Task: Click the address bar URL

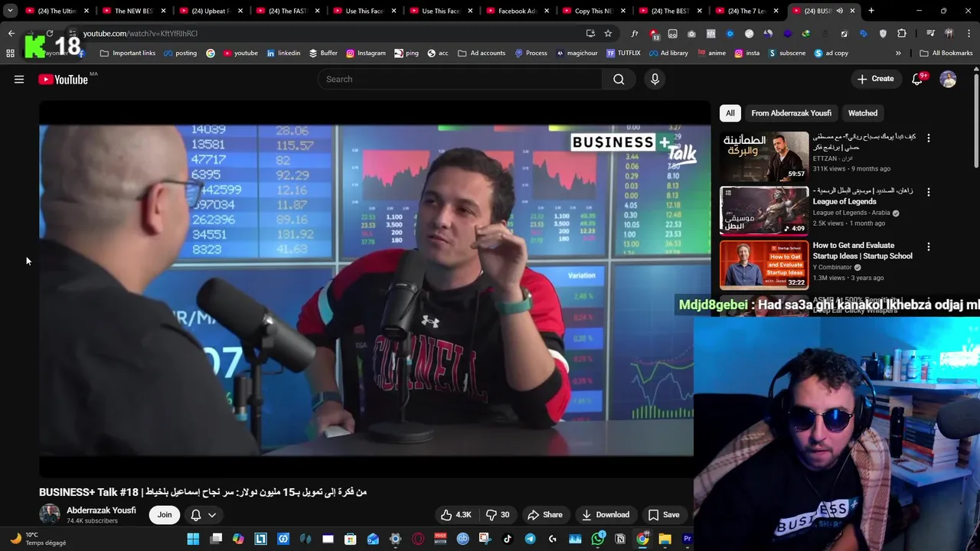Action: (140, 34)
